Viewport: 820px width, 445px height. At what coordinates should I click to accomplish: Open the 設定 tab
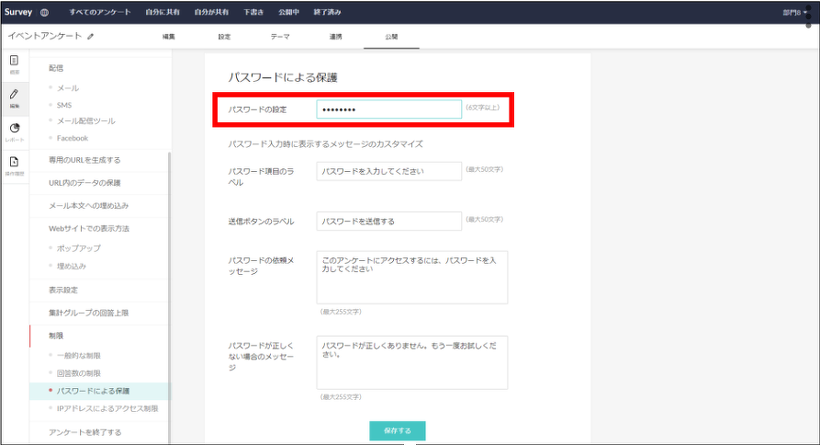tap(224, 36)
